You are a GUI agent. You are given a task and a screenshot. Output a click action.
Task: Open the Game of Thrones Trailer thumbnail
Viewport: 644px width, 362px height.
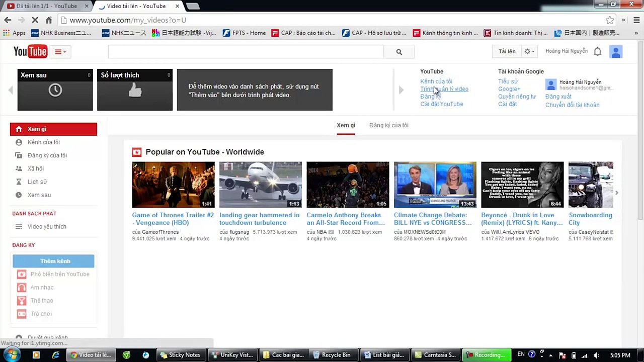point(173,185)
